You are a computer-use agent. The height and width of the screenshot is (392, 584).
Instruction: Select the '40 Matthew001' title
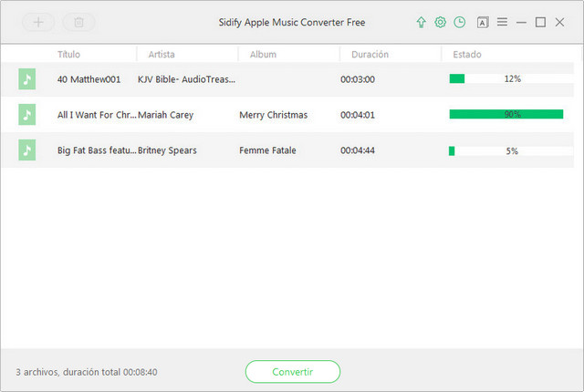pyautogui.click(x=89, y=79)
